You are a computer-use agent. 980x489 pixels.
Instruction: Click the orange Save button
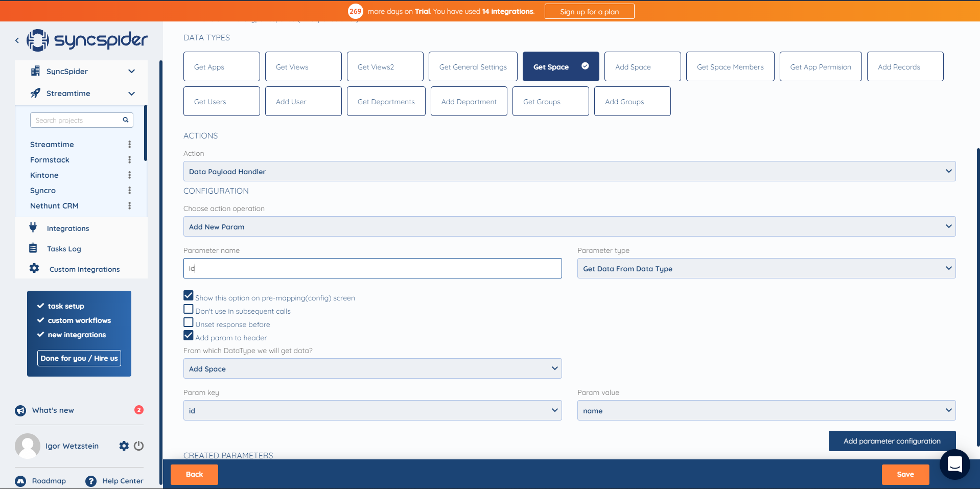(905, 474)
